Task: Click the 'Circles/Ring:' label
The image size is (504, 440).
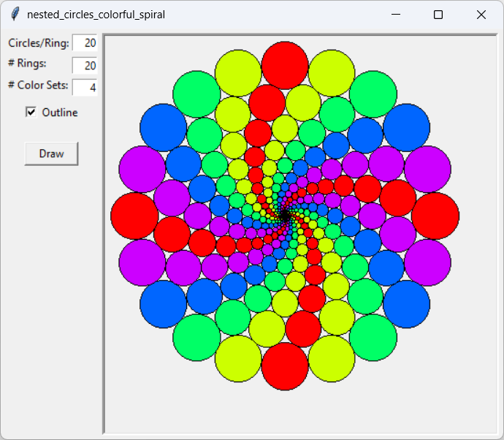Action: [x=39, y=43]
